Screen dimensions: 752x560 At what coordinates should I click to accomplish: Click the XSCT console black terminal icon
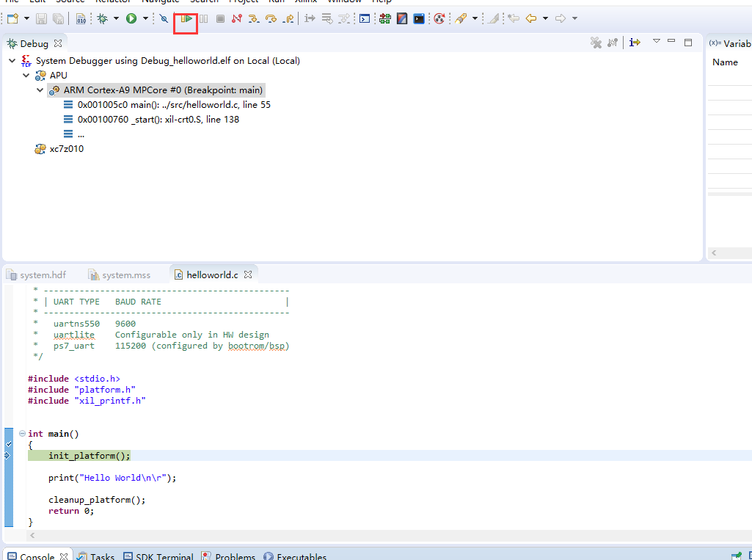click(419, 18)
